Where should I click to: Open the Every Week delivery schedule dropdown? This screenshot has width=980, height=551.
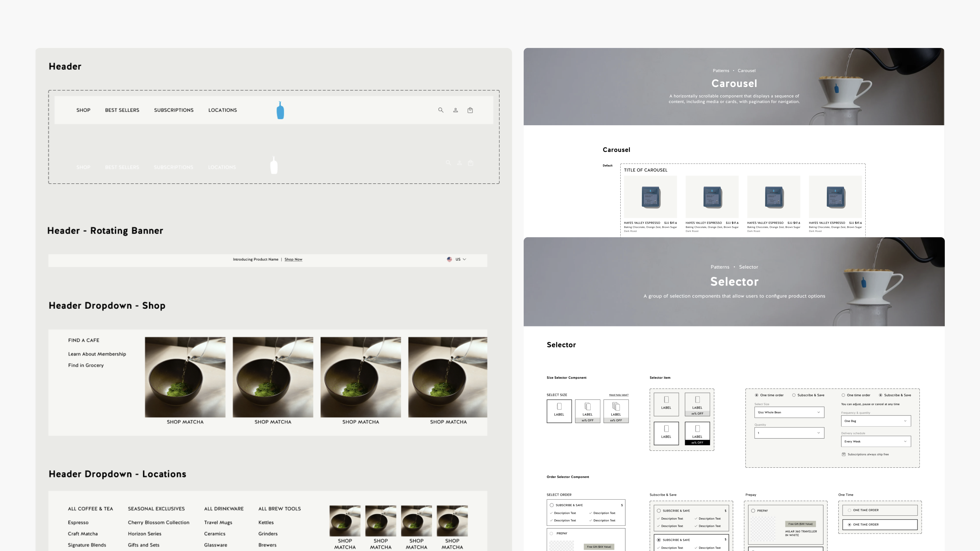pos(876,442)
